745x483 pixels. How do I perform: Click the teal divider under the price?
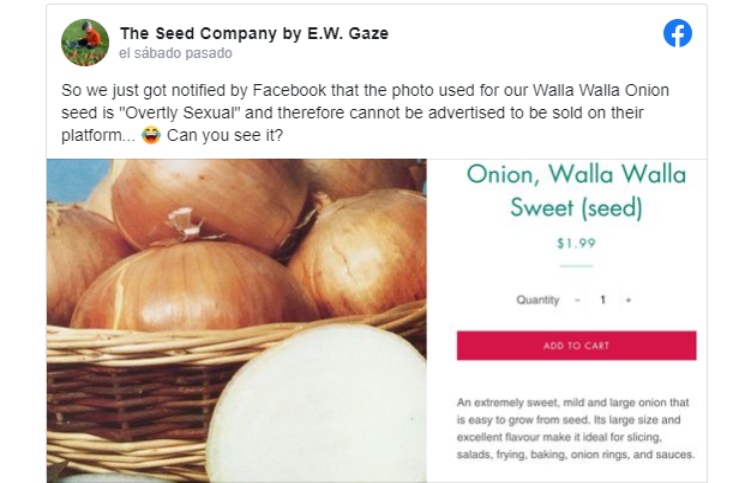576,266
